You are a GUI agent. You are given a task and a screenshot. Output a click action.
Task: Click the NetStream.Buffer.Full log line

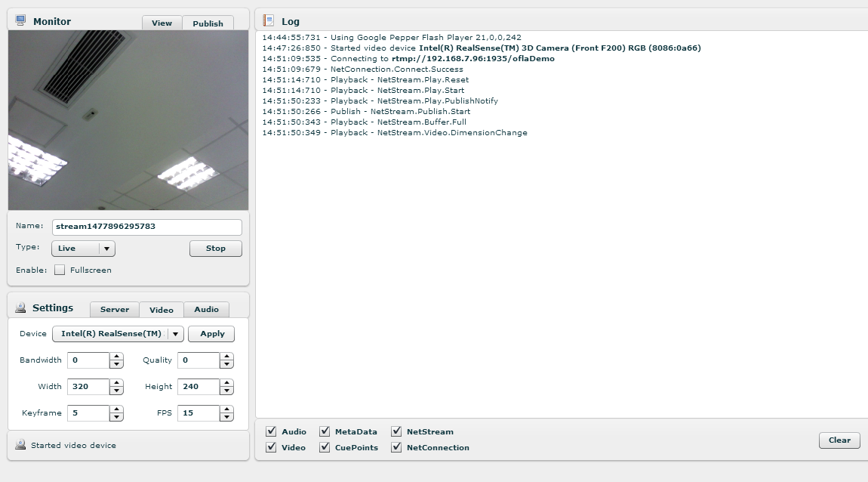click(x=365, y=122)
